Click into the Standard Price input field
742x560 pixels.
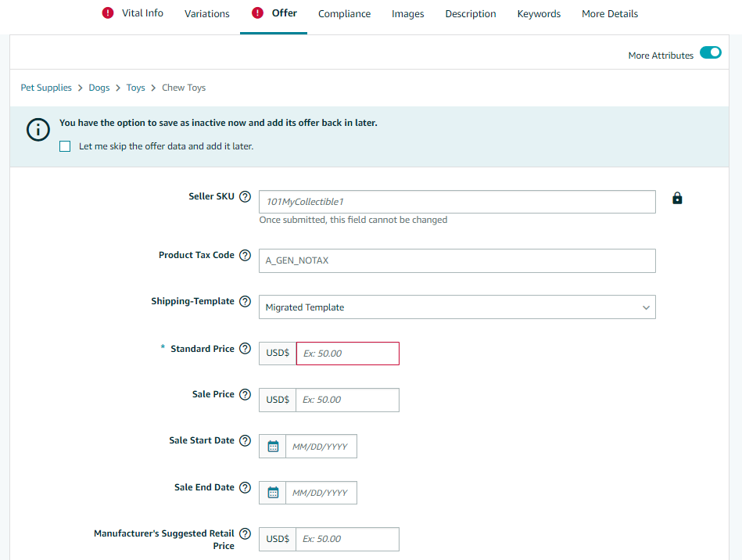tap(347, 354)
